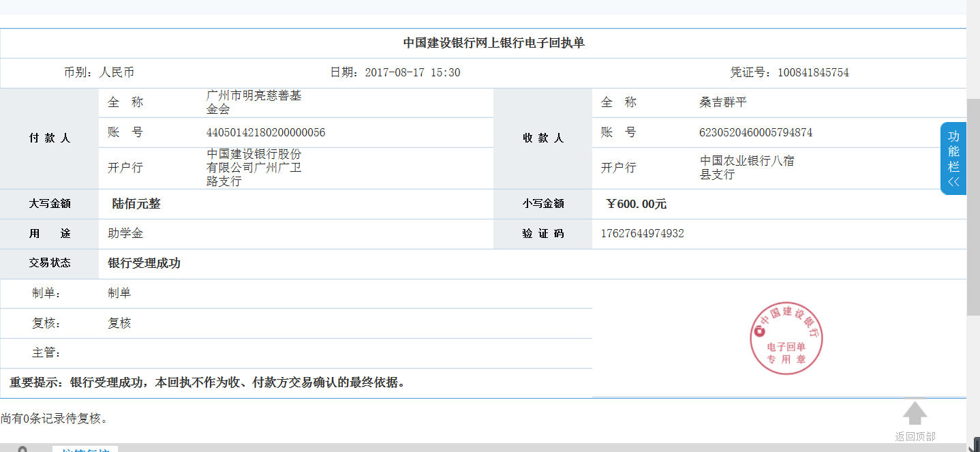980x452 pixels.
Task: Click the vertical scrollbar thumb
Action: click(x=973, y=207)
